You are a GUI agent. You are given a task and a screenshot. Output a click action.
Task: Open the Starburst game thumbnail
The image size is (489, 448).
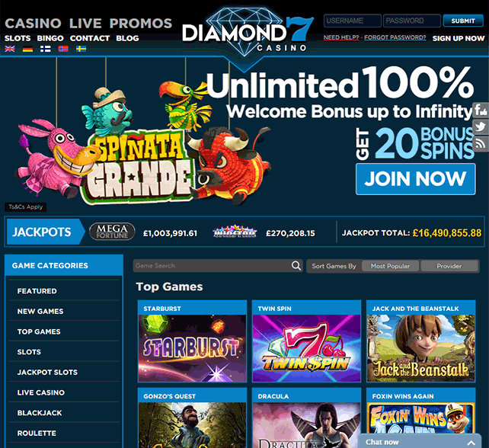[192, 341]
